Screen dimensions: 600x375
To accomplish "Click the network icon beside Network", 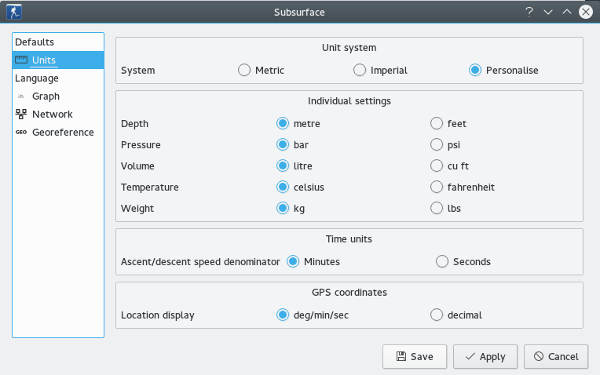I will [x=21, y=114].
